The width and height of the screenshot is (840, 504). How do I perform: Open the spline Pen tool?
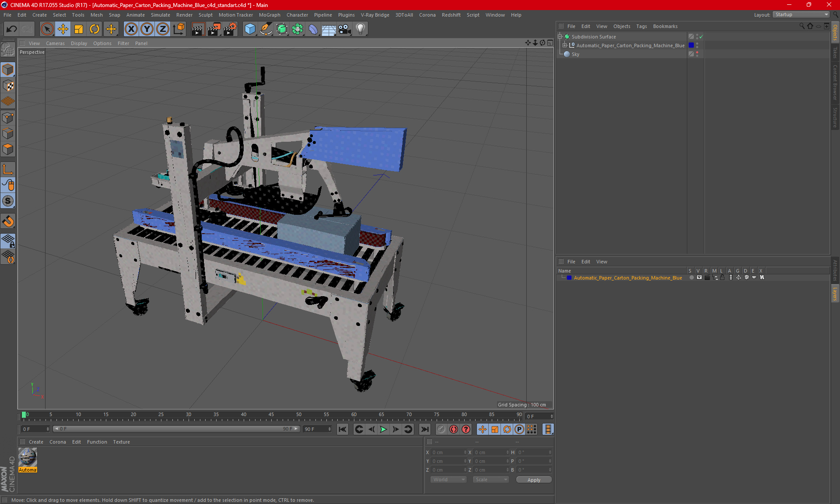pos(266,29)
